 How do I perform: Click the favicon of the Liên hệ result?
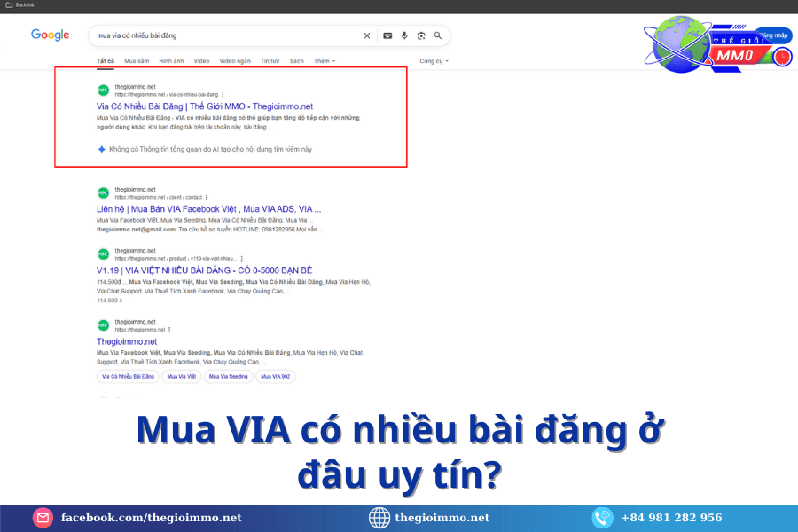(x=103, y=192)
